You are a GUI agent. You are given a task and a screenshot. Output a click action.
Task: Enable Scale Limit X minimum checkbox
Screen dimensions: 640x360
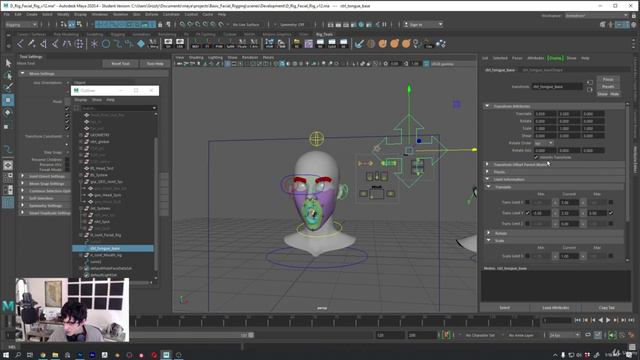527,256
